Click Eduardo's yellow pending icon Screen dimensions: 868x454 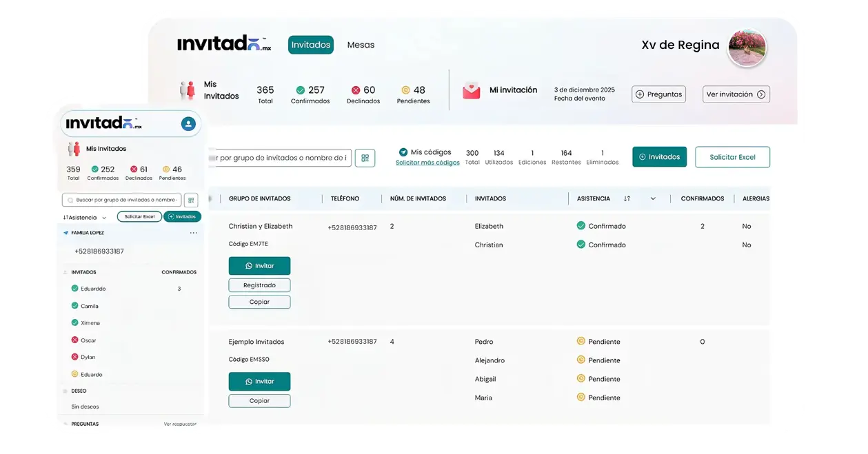coord(74,374)
